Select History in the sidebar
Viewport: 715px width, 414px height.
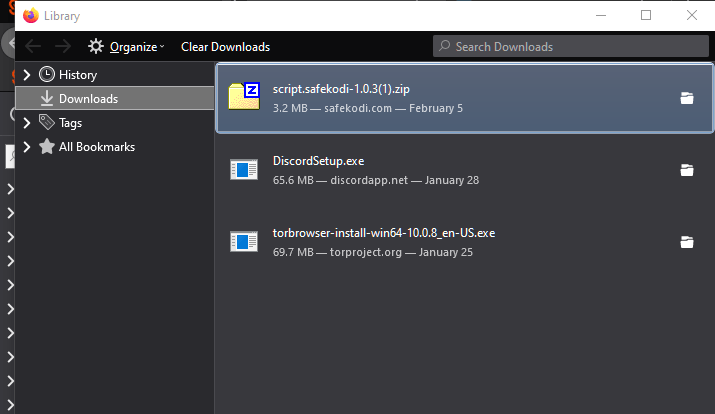(x=115, y=74)
